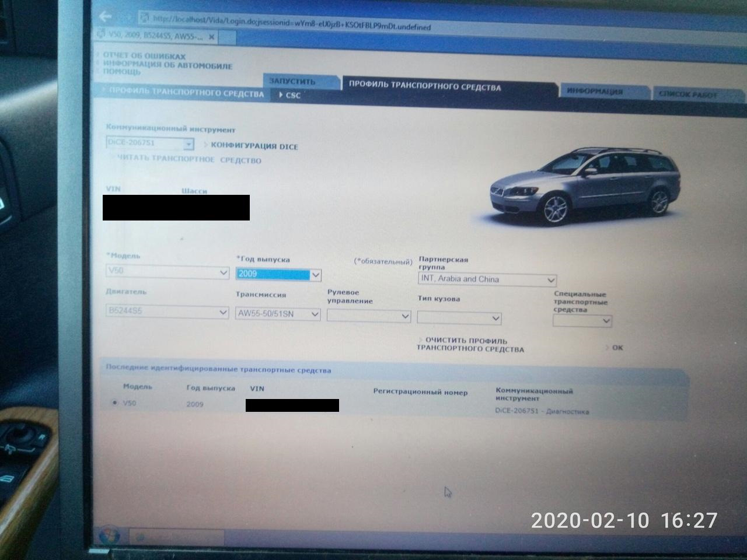Click the DiCE-206751 - Диагностика entry text
747x560 pixels.
click(542, 411)
